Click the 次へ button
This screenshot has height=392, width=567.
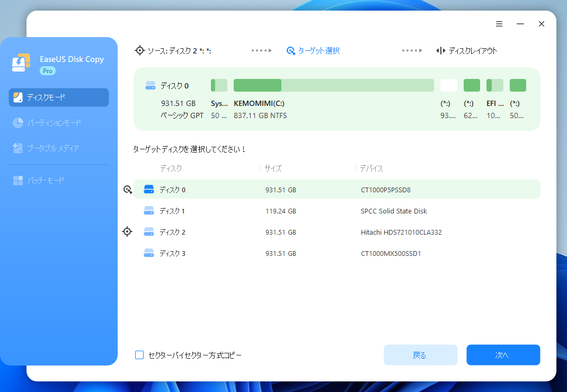[503, 355]
